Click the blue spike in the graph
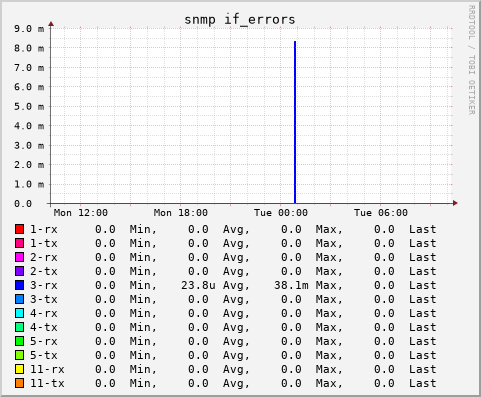The height and width of the screenshot is (397, 481). (295, 122)
